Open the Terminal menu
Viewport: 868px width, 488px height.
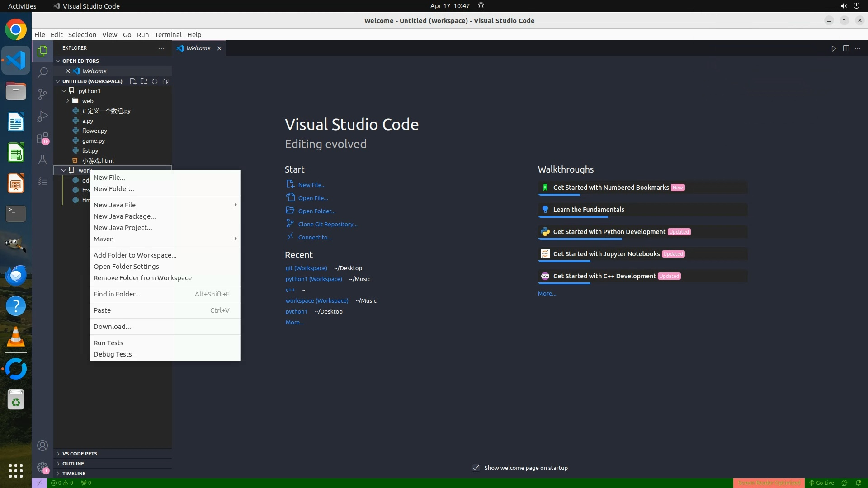tap(168, 35)
